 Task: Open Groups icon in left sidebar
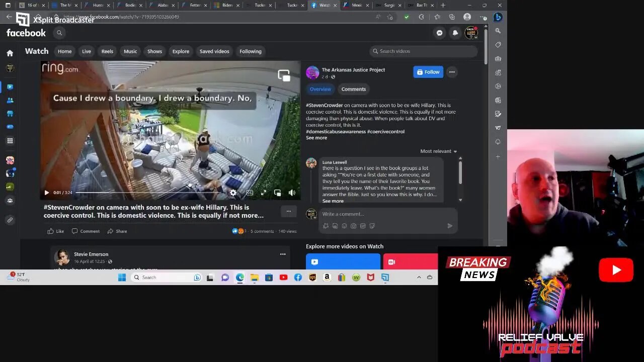[x=10, y=201]
